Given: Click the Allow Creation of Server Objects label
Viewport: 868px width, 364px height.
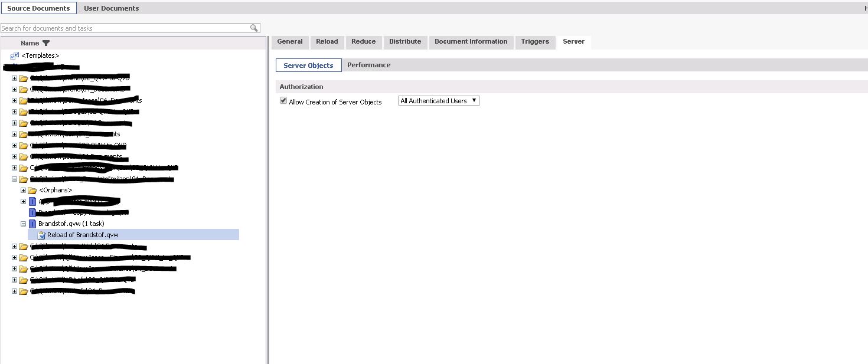Looking at the screenshot, I should tap(335, 101).
